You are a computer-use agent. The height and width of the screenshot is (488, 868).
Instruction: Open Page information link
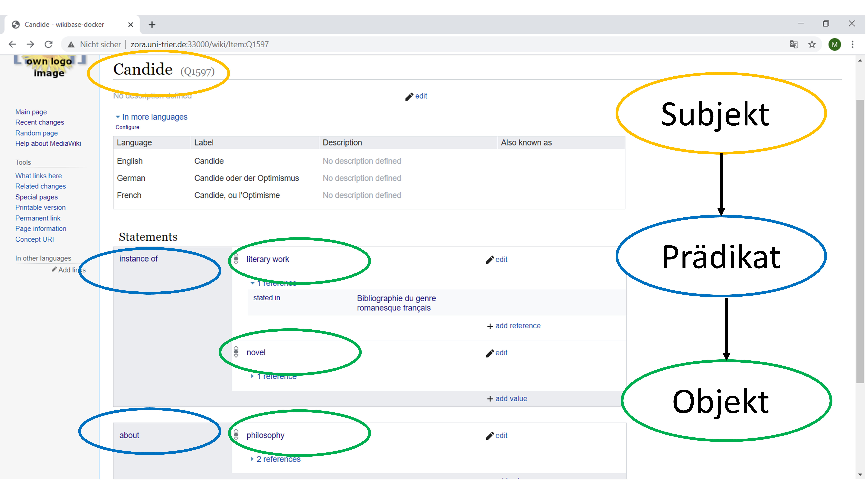41,229
